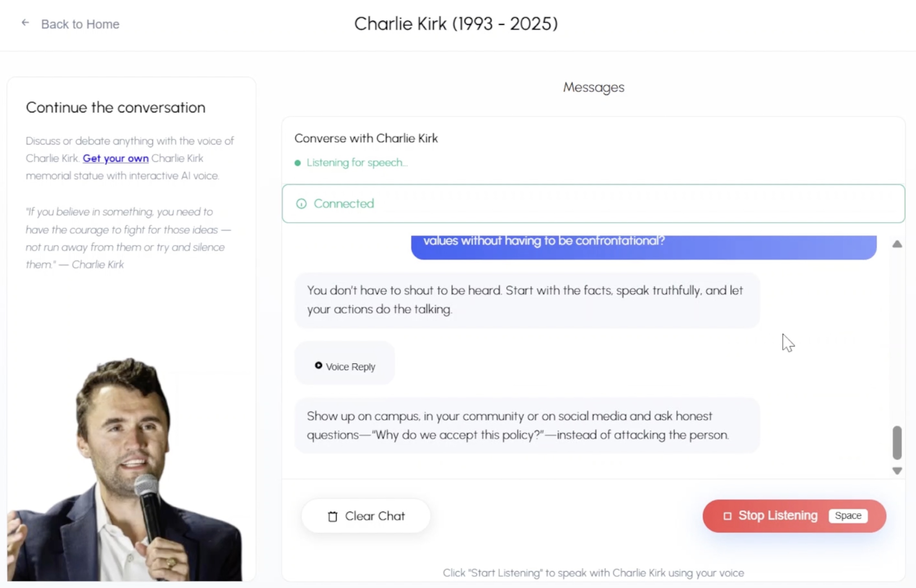The width and height of the screenshot is (916, 588).
Task: Navigate using the Back to Home link
Action: click(80, 24)
